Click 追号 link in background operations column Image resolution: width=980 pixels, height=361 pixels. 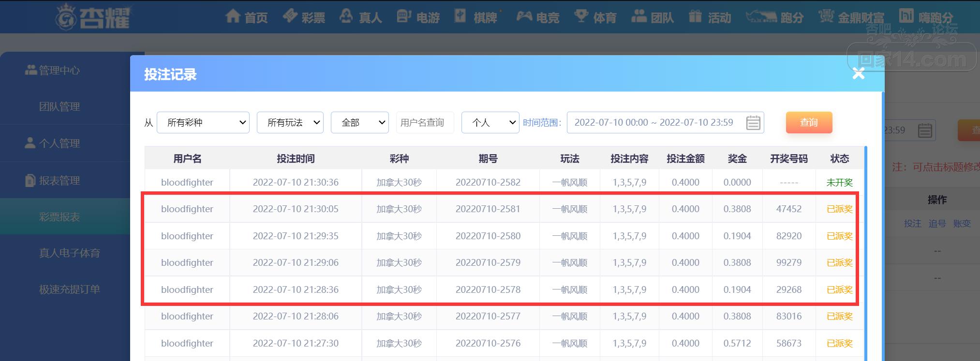point(937,223)
